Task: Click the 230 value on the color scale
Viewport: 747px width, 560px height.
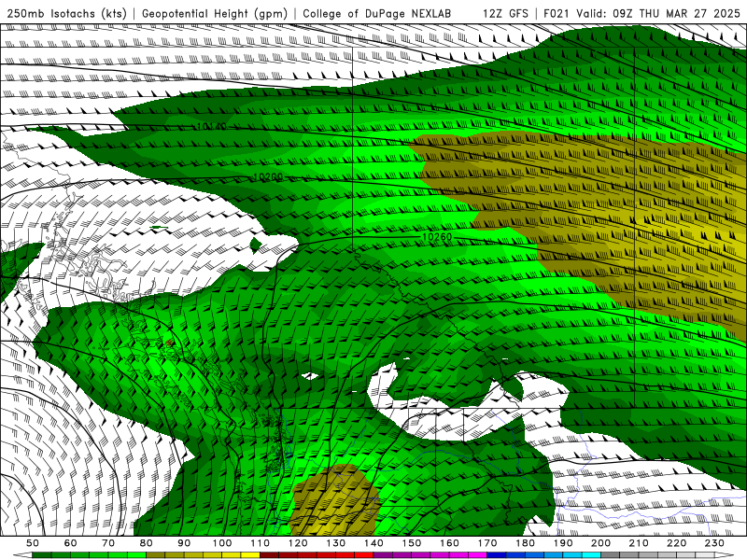Action: tap(714, 543)
